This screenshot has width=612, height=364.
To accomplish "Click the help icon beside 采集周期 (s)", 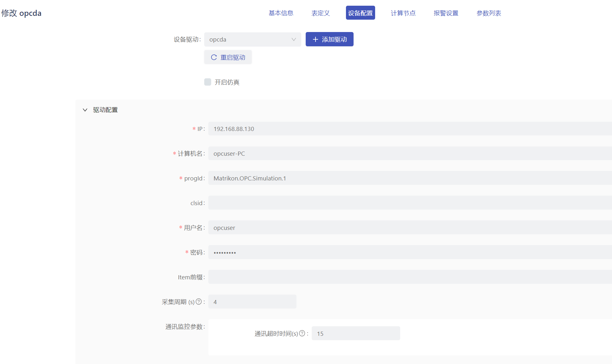I will point(199,302).
